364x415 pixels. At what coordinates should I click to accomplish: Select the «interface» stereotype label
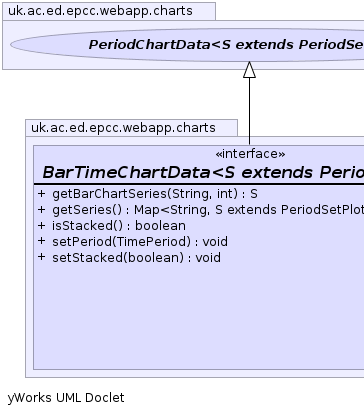(x=250, y=154)
